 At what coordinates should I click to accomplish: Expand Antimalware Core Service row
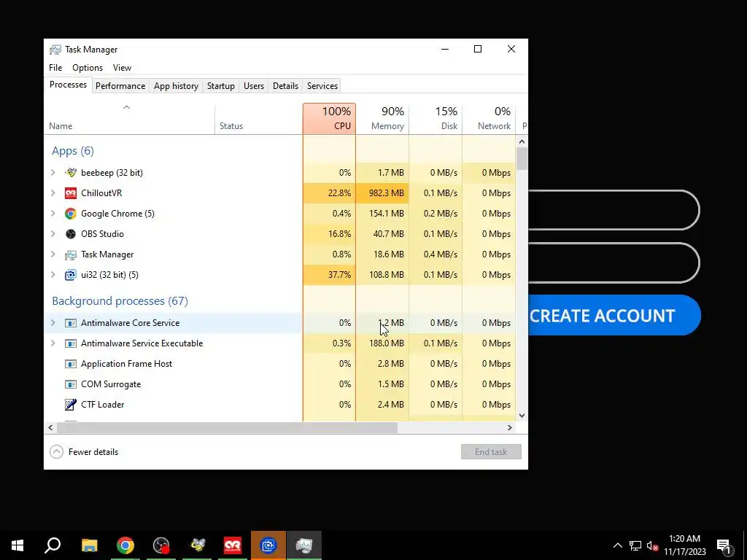53,323
